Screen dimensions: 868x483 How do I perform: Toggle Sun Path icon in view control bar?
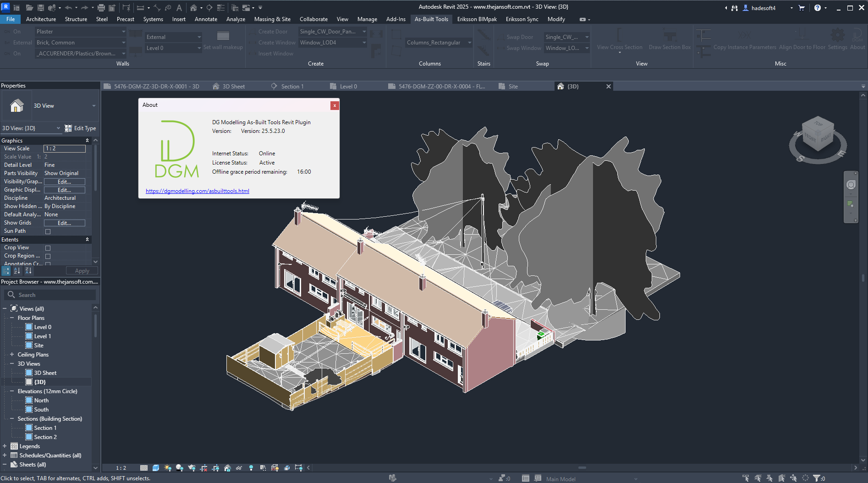point(168,468)
